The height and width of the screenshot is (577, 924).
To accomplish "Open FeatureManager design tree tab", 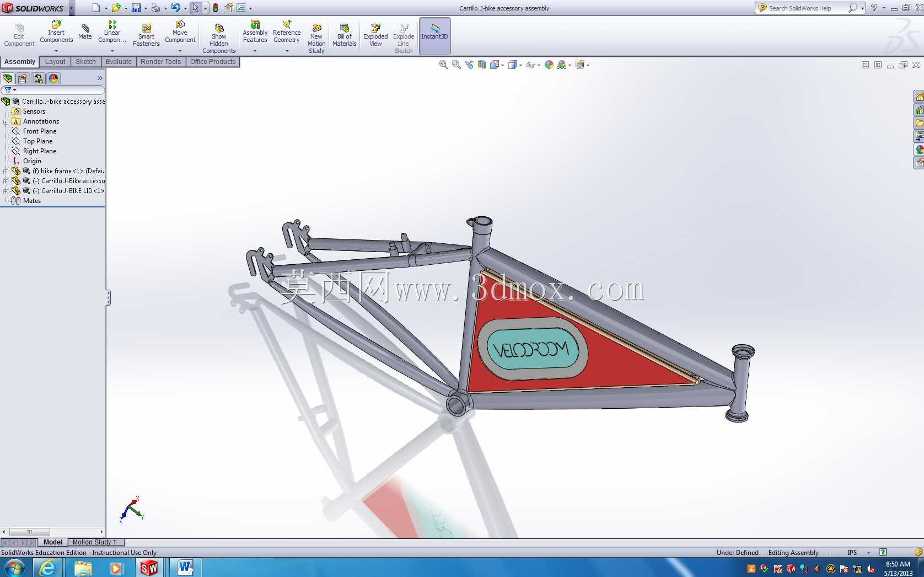I will 8,78.
